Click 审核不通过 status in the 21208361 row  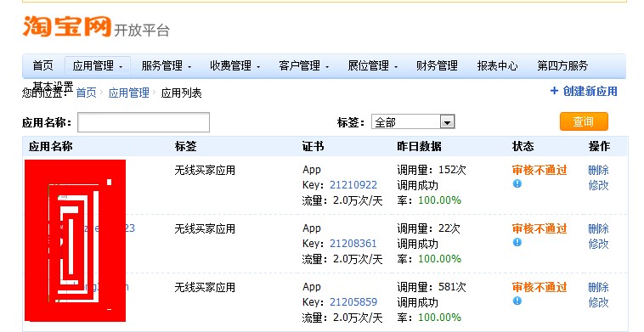click(539, 228)
